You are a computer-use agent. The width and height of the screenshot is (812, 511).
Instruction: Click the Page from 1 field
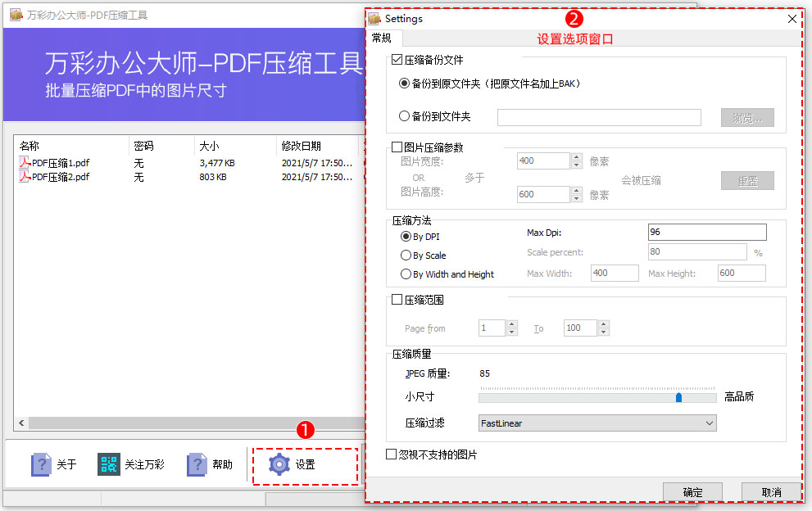click(492, 328)
